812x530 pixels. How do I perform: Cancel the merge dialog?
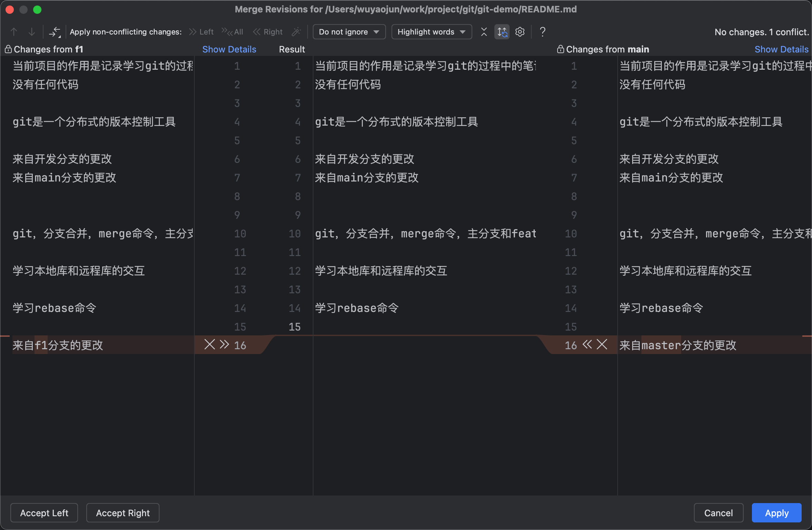(x=718, y=513)
